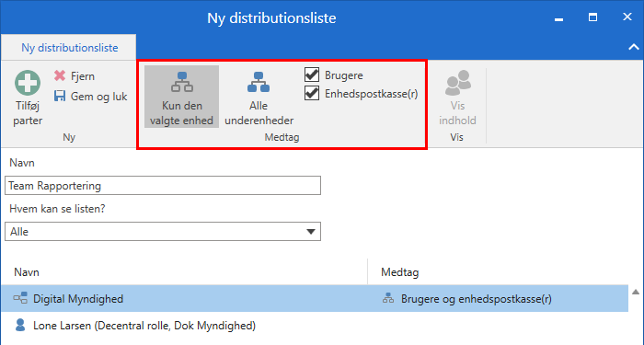This screenshot has width=644, height=345.
Task: Select the Lone Larsen row
Action: click(x=315, y=326)
